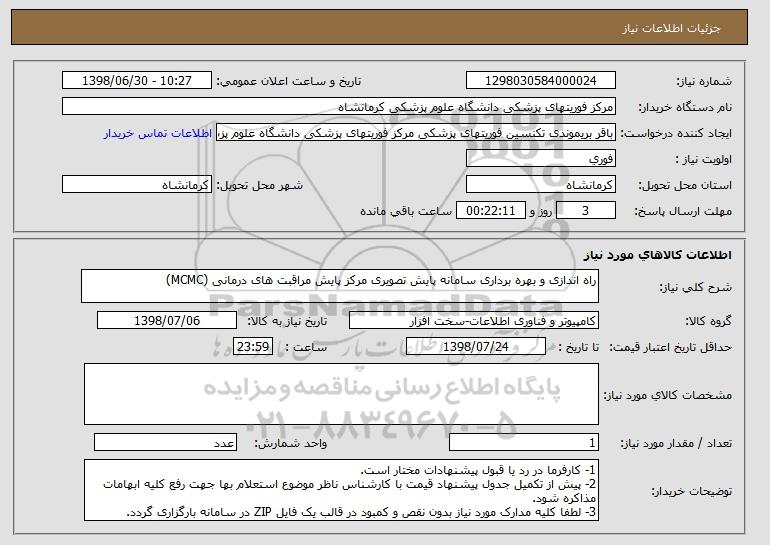
Task: Click the days remaining field showing 3
Action: 585,211
